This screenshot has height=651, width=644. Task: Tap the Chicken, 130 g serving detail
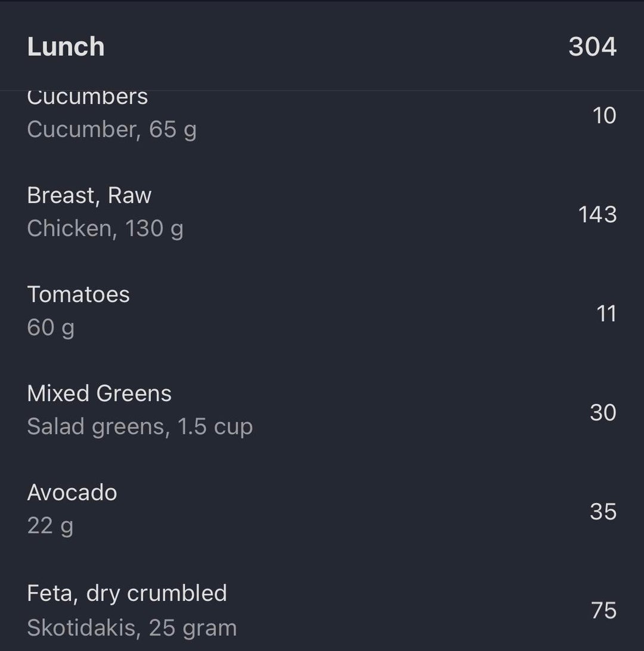tap(105, 228)
